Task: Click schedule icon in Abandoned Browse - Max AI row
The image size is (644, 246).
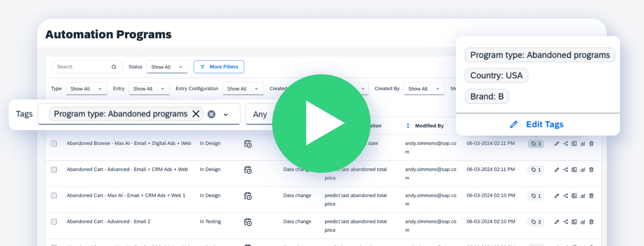Action: coord(248,144)
